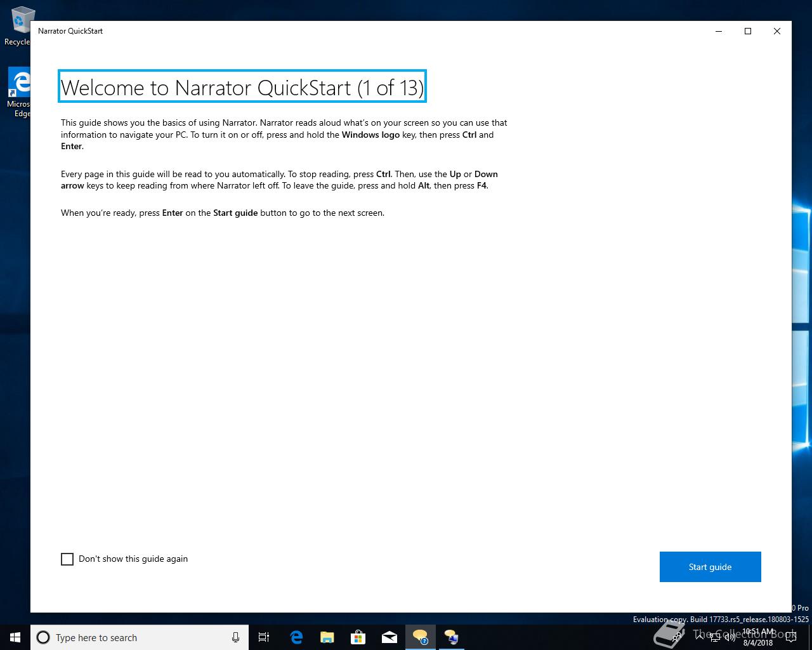Minimize the Narrator QuickStart window

(x=719, y=31)
